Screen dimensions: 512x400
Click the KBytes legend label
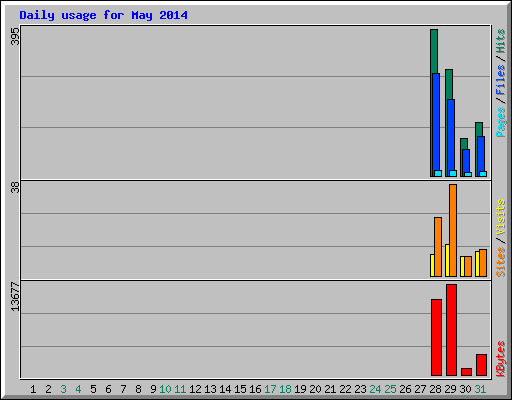501,359
